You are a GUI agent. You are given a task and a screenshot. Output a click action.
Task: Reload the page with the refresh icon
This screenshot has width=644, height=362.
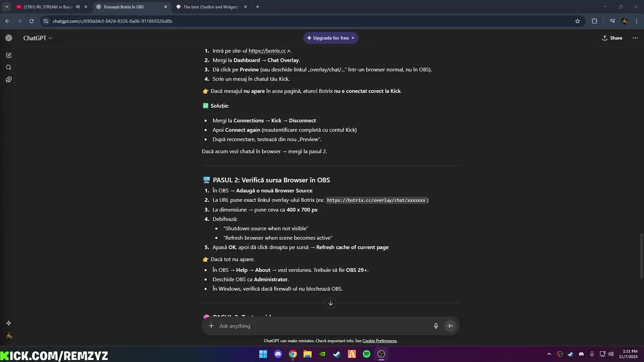point(31,21)
